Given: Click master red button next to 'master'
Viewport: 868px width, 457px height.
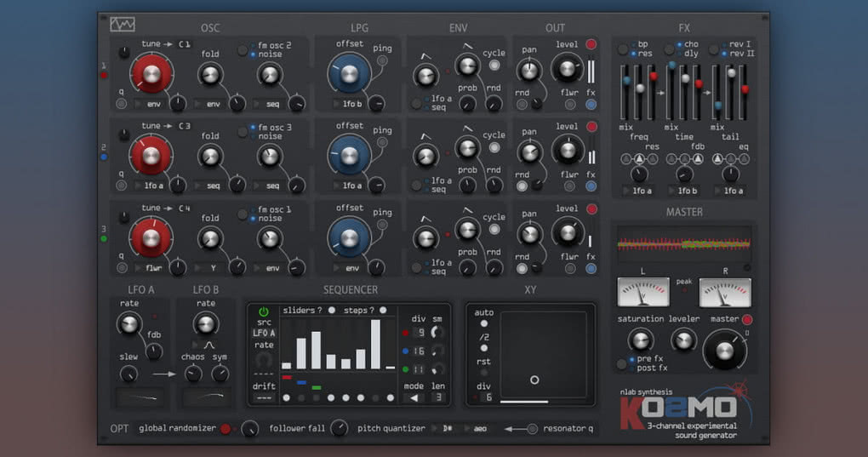Looking at the screenshot, I should click(x=747, y=319).
